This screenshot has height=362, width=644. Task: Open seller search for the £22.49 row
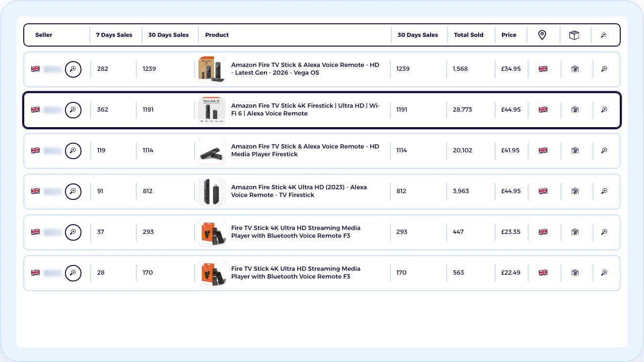click(x=73, y=273)
